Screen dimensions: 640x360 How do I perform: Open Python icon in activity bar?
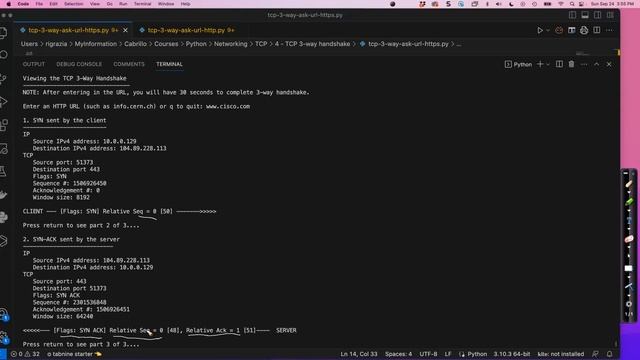(4, 218)
